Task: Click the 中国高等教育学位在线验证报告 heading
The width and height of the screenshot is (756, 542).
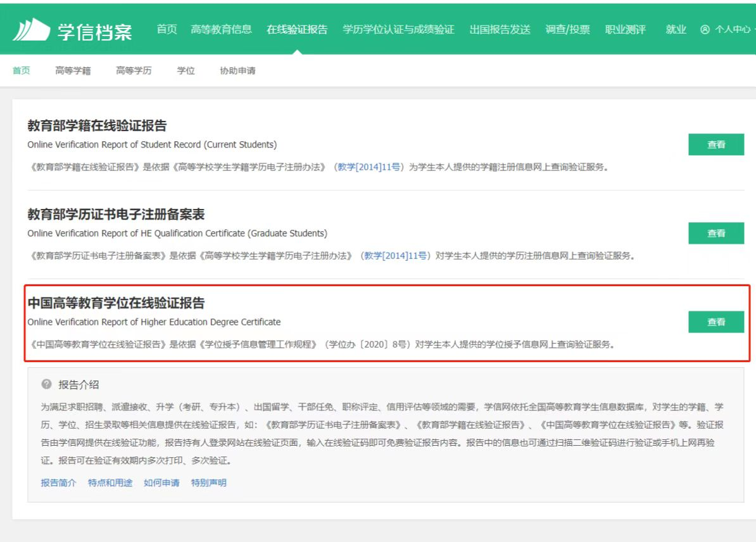Action: tap(117, 303)
